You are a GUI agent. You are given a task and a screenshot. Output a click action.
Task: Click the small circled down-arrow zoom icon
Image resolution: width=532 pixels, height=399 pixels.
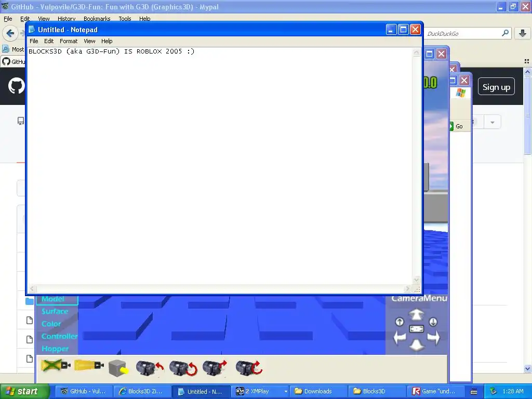[x=433, y=321]
